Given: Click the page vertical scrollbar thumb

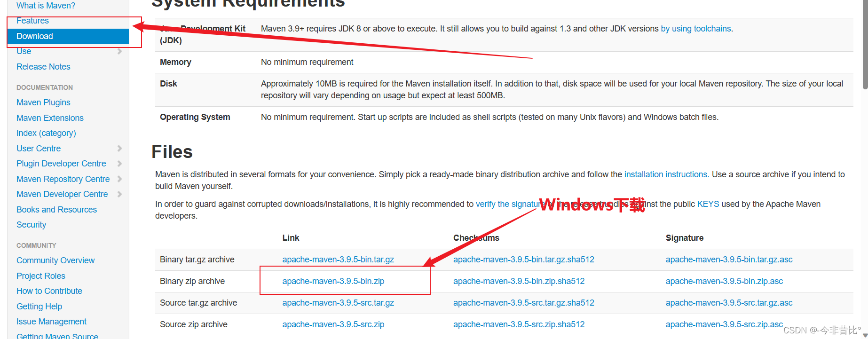Looking at the screenshot, I should [x=865, y=45].
